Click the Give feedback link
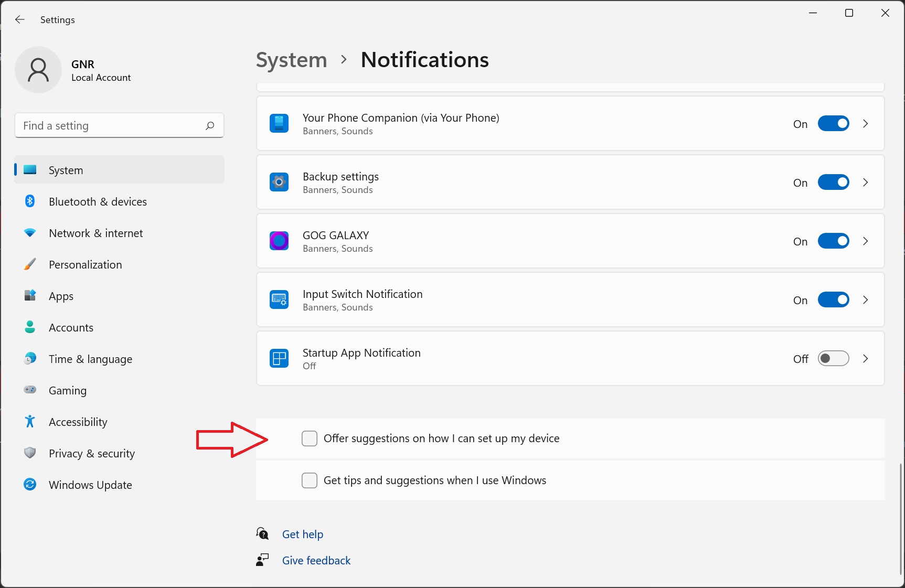This screenshot has width=905, height=588. tap(316, 561)
